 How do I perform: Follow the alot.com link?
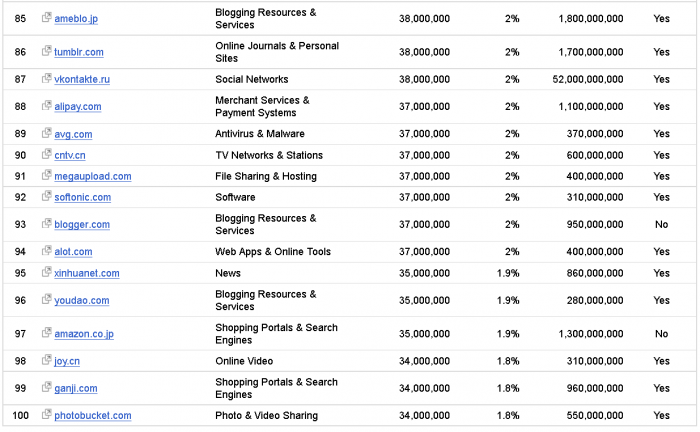73,252
